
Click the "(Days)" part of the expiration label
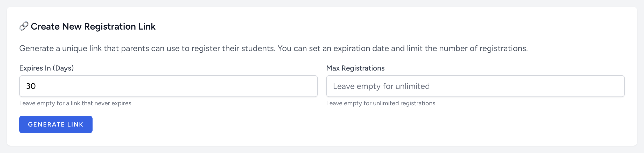[63, 68]
